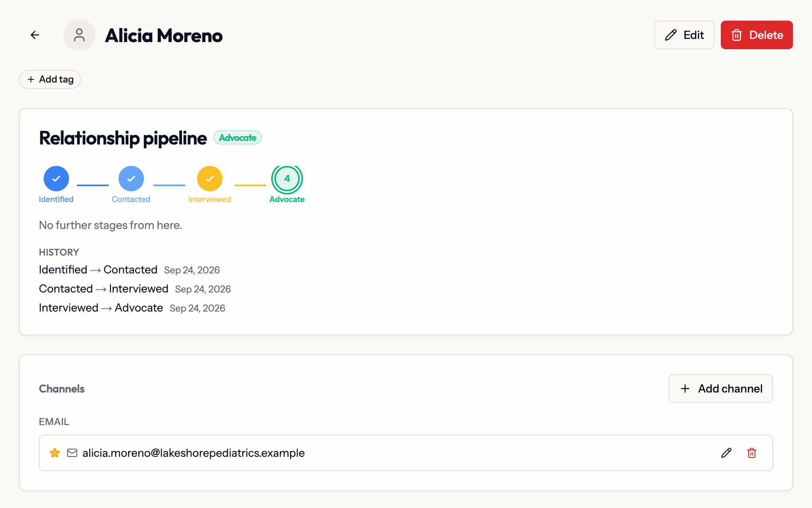Screen dimensions: 812x508
Task: Select the Interviewed stage circle
Action: click(x=210, y=179)
